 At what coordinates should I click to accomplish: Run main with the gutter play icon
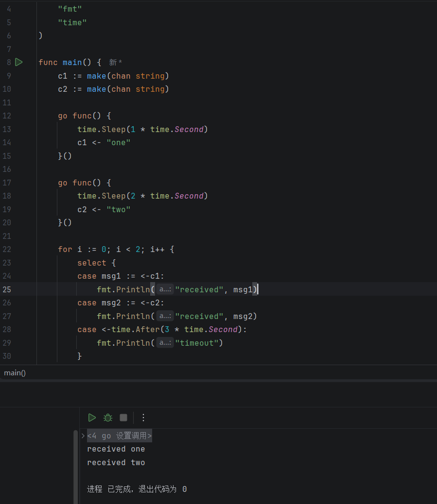pos(19,62)
